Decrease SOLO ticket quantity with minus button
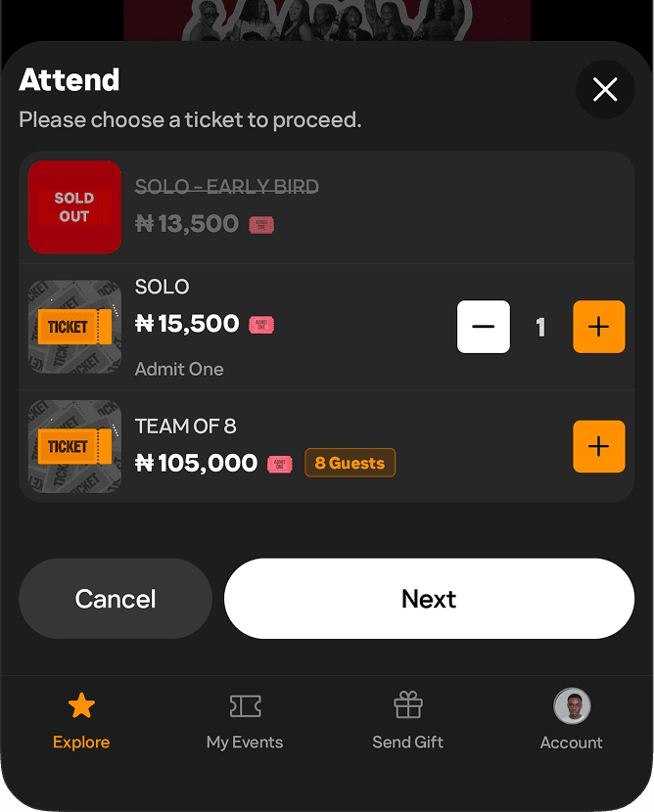The image size is (654, 812). 483,327
